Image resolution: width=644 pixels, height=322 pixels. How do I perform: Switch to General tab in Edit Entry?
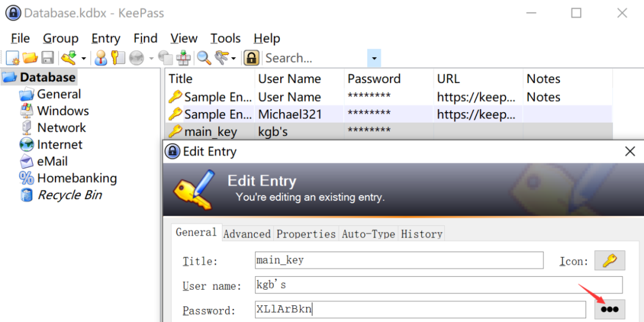tap(196, 233)
